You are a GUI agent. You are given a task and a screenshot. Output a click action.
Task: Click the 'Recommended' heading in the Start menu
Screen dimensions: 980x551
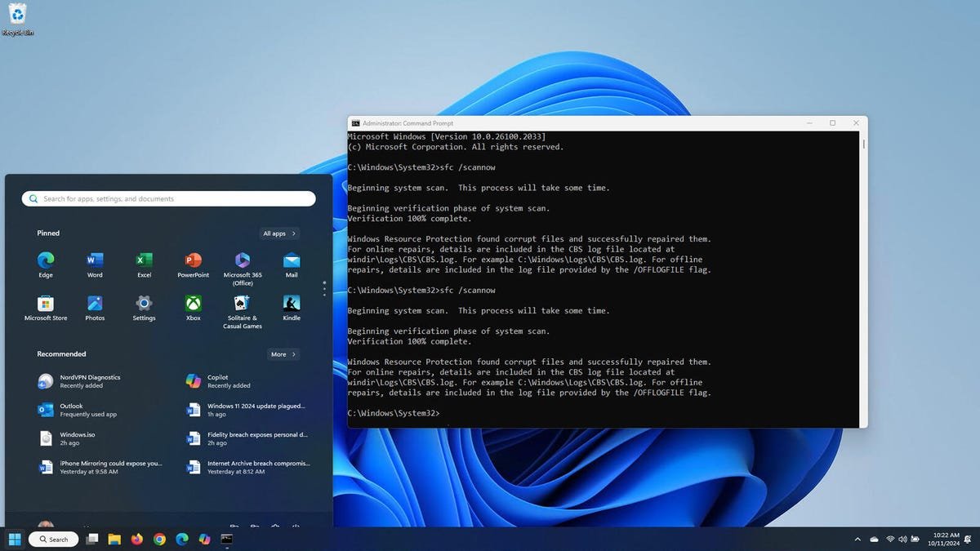coord(61,354)
